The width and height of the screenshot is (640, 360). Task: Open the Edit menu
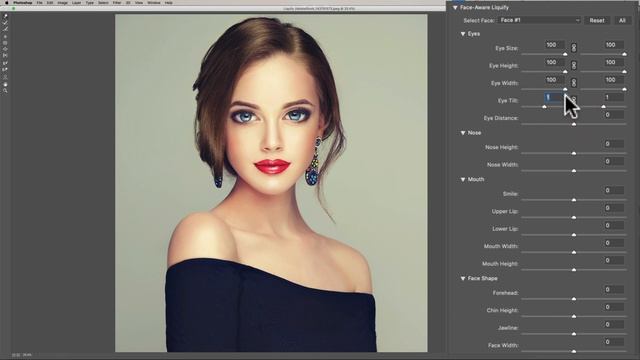coord(50,2)
